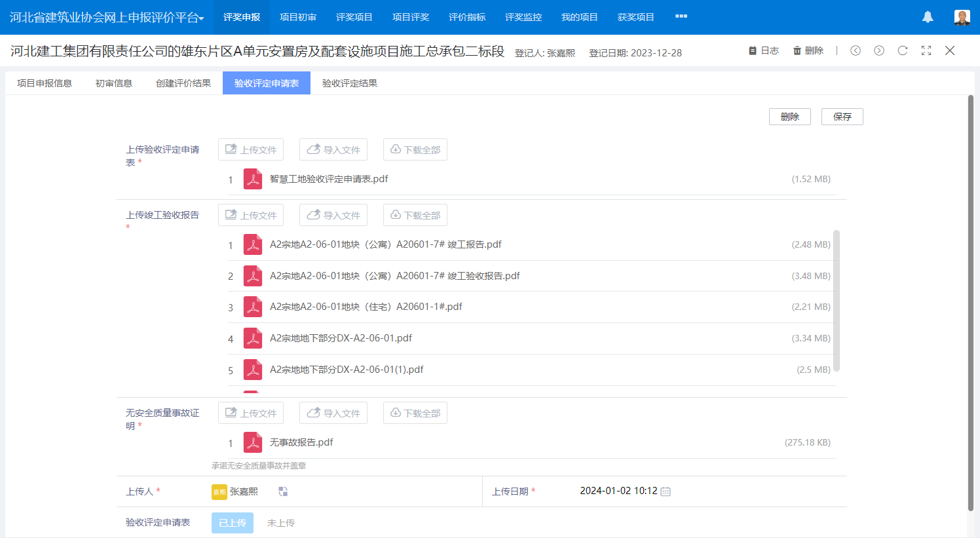The height and width of the screenshot is (538, 980).
Task: Select 已上传 status option
Action: click(232, 523)
